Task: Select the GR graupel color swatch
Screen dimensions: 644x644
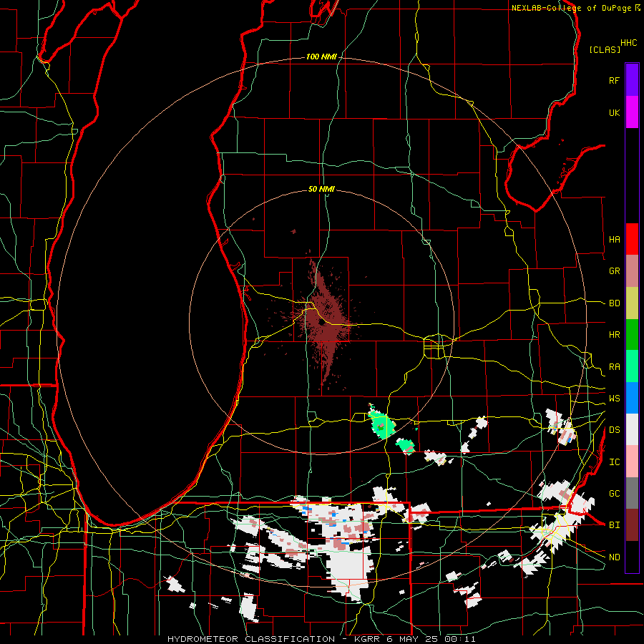Action: coord(632,271)
